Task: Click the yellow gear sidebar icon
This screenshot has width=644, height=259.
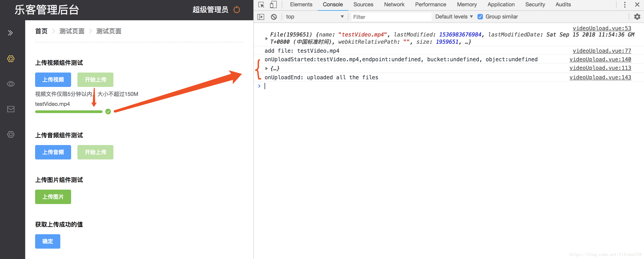Action: tap(11, 59)
